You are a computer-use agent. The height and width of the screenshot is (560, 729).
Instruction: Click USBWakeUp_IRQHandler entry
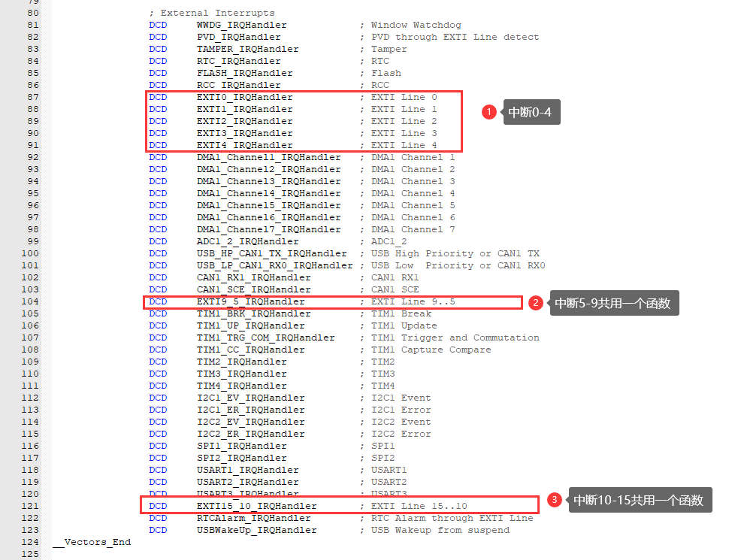[256, 531]
